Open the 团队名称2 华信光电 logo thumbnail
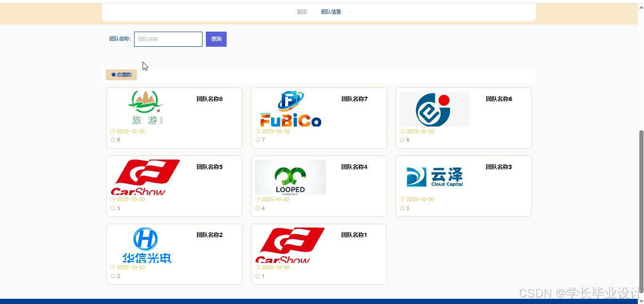644x304 pixels. tap(146, 245)
